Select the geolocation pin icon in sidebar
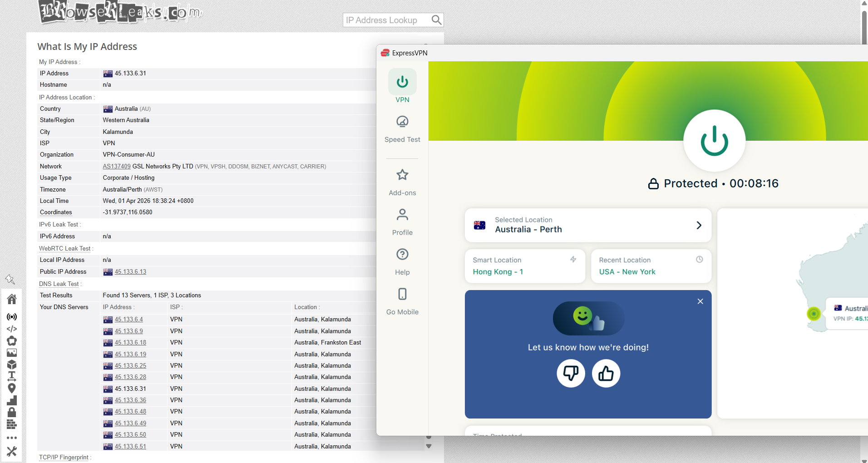868x463 pixels. tap(12, 388)
